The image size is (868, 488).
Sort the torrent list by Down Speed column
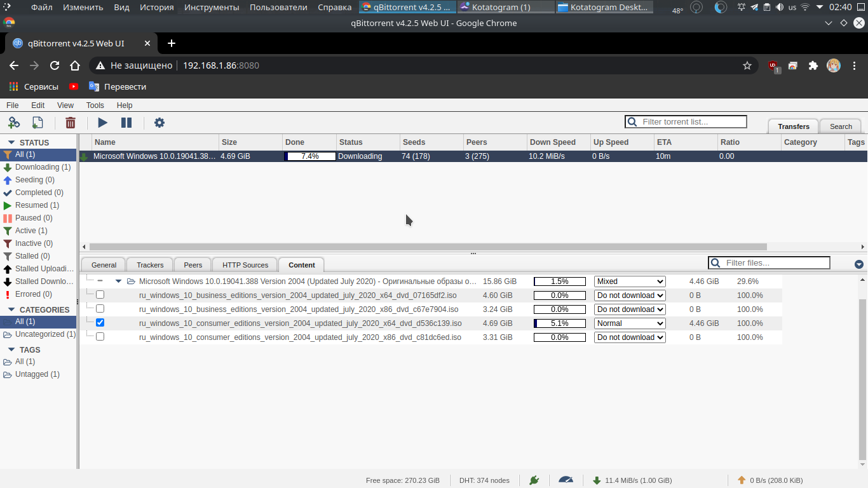(x=559, y=142)
